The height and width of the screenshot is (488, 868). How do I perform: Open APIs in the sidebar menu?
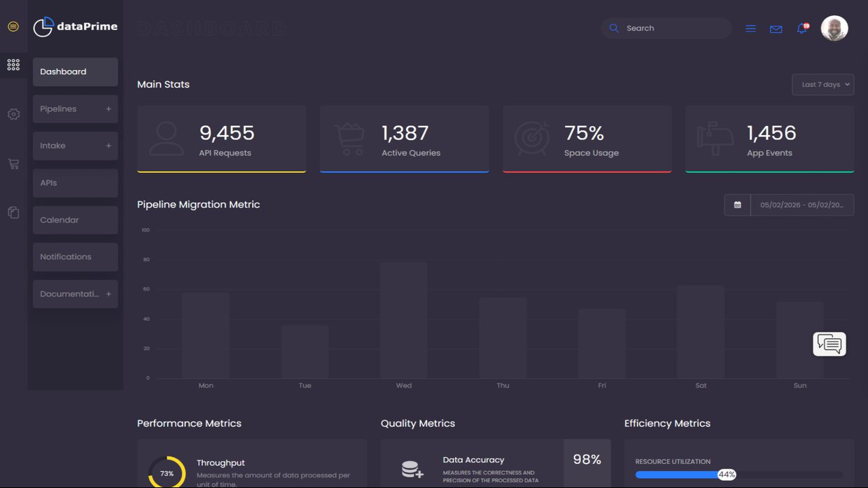76,183
